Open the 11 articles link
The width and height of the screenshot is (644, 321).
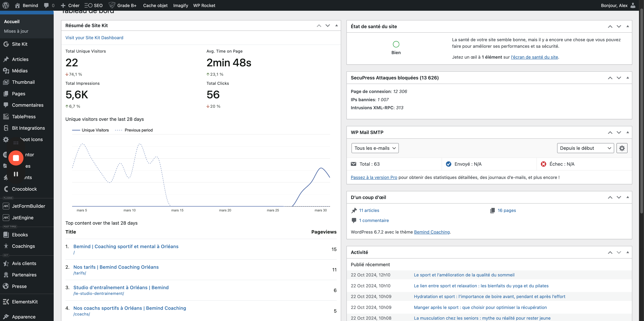(x=369, y=210)
